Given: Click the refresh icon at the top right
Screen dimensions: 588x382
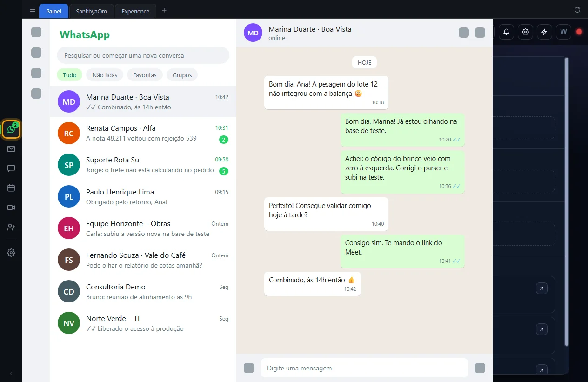Looking at the screenshot, I should pyautogui.click(x=577, y=10).
